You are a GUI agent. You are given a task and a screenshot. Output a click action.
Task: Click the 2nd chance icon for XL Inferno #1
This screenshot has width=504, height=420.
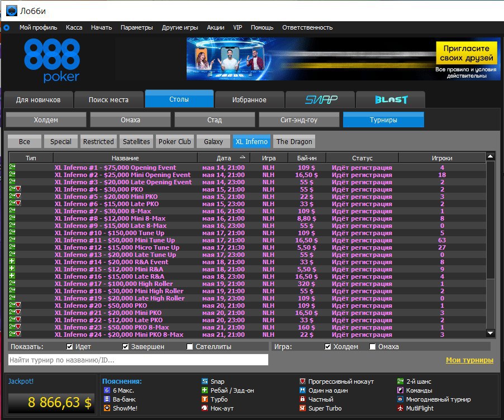[12, 167]
